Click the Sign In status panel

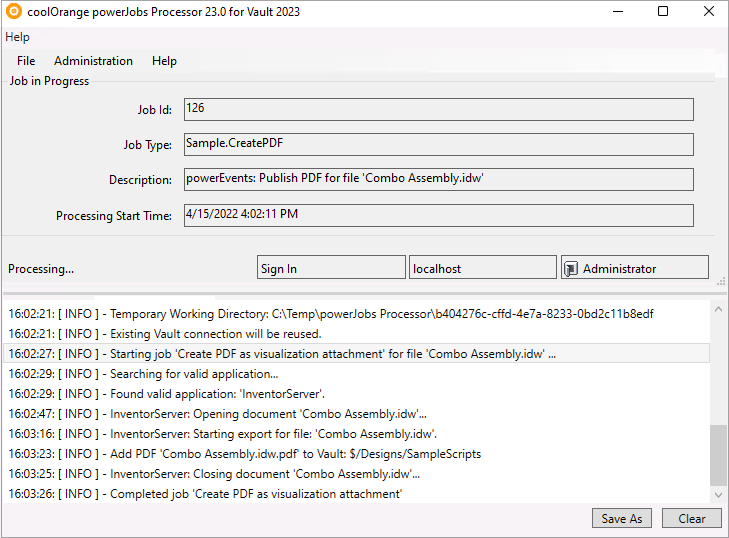click(331, 267)
